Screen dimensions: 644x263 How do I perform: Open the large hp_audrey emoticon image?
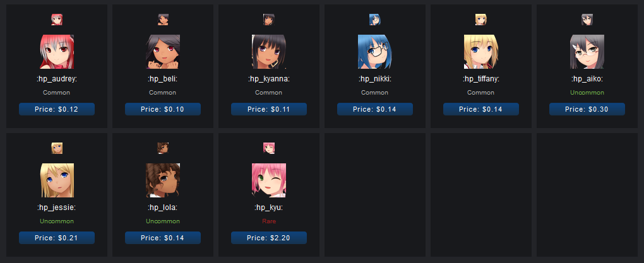(57, 52)
